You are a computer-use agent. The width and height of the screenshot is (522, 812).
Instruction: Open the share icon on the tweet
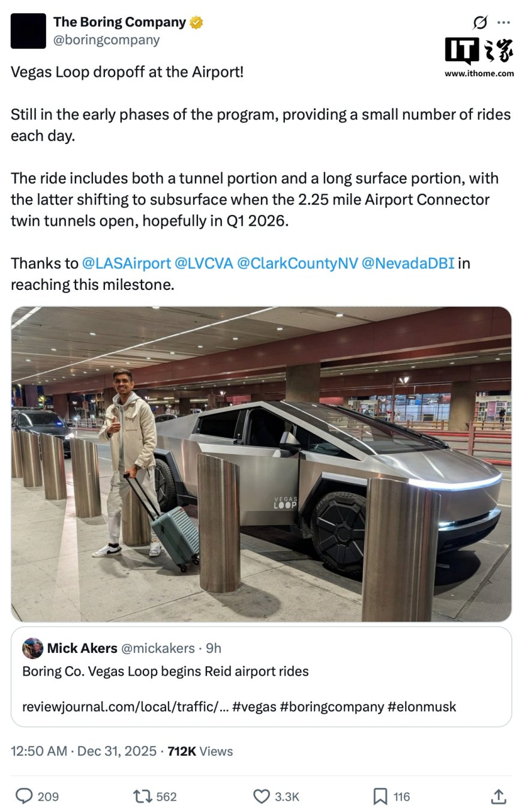pyautogui.click(x=498, y=796)
